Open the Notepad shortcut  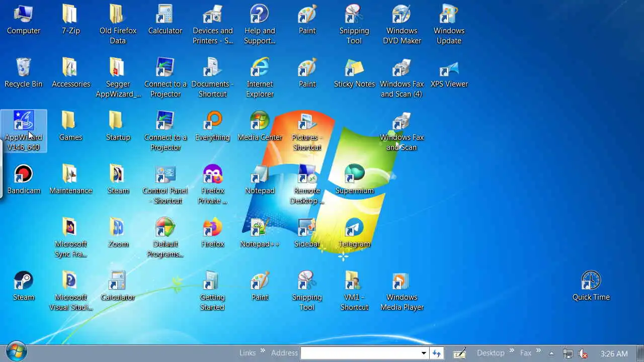pyautogui.click(x=260, y=180)
